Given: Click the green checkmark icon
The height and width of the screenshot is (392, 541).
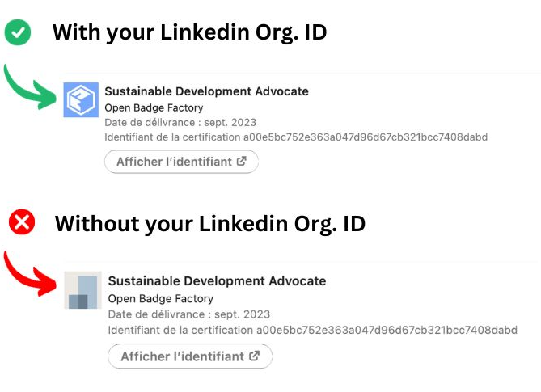Looking at the screenshot, I should click(17, 33).
